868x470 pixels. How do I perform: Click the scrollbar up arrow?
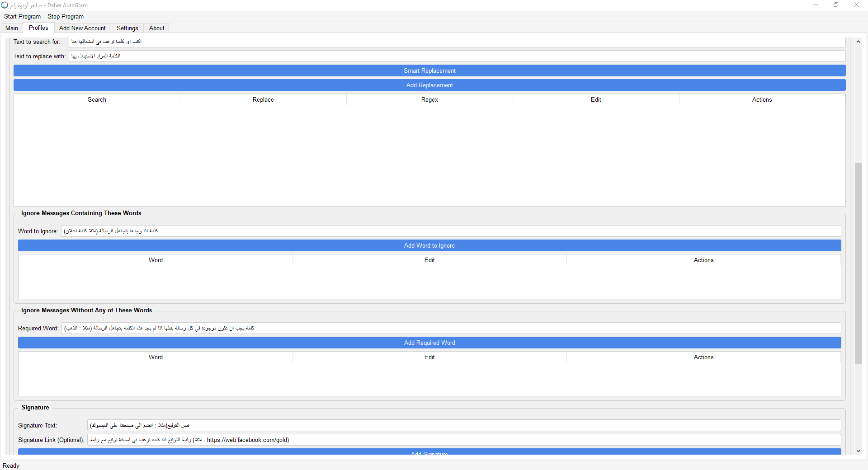point(858,42)
